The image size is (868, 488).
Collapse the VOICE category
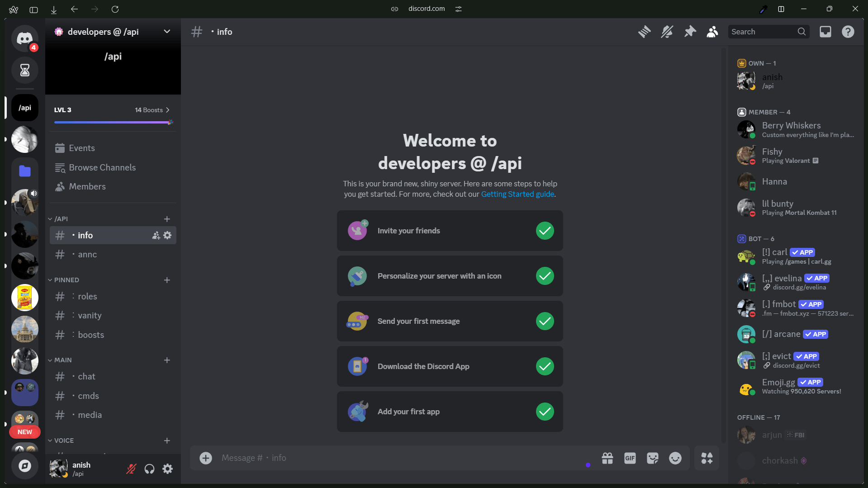tap(61, 441)
